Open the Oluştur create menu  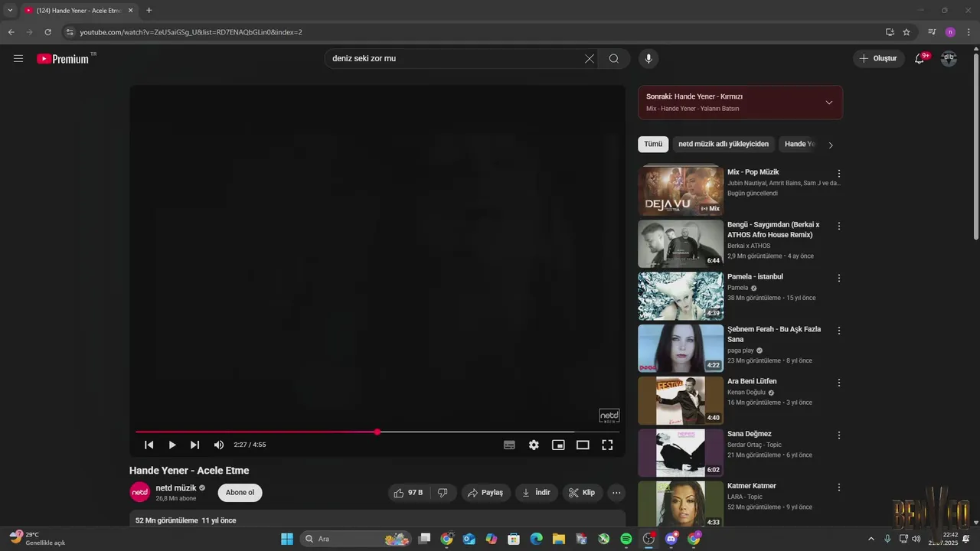click(878, 58)
